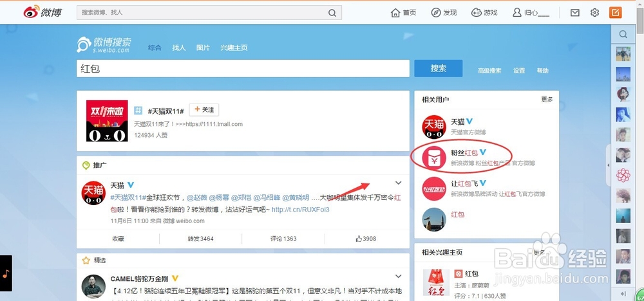Click the sidebar collapse arrow at the right edge
The height and width of the screenshot is (301, 644).
[x=609, y=165]
